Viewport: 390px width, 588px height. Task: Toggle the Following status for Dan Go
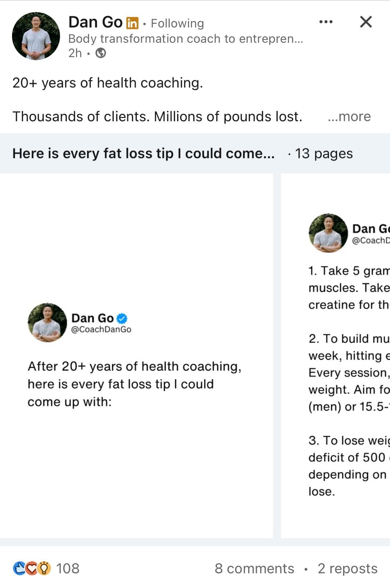tap(177, 24)
